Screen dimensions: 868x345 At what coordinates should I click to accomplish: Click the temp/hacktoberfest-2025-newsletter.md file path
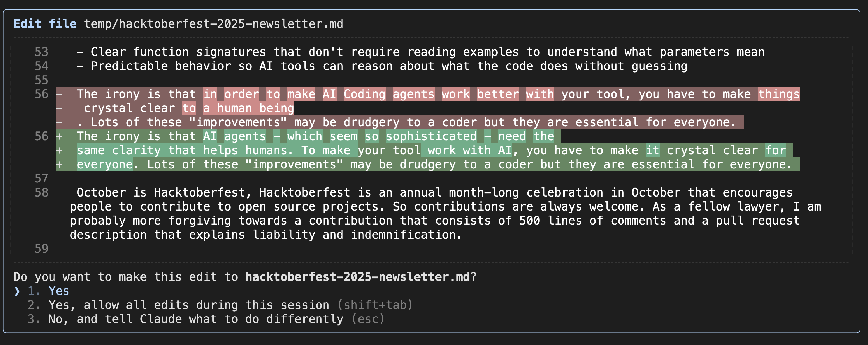[x=213, y=24]
